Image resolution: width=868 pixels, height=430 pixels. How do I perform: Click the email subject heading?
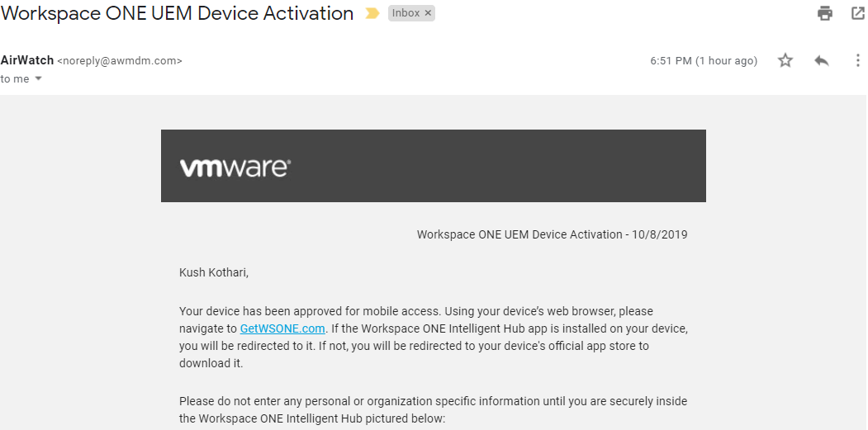coord(177,13)
